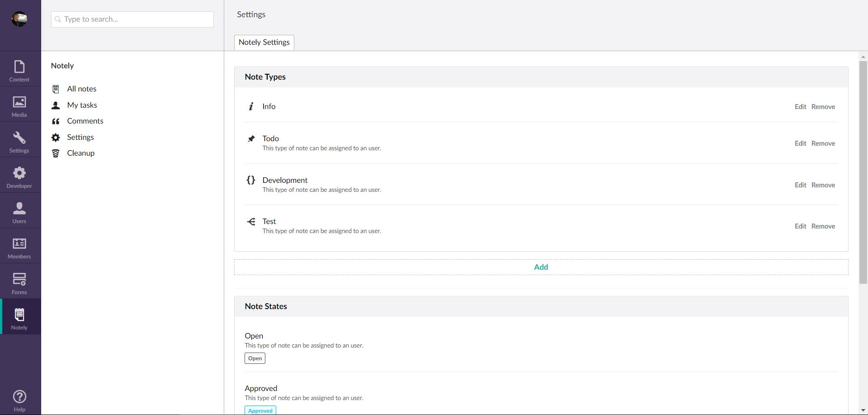Click the Open state badge
The height and width of the screenshot is (415, 868).
coord(255,358)
